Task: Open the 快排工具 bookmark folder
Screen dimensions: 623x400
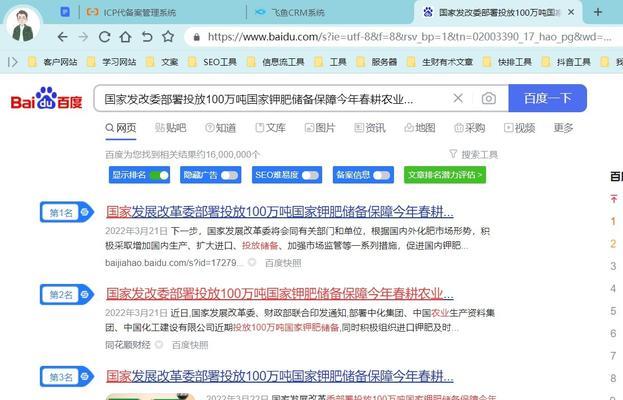Action: [507, 62]
